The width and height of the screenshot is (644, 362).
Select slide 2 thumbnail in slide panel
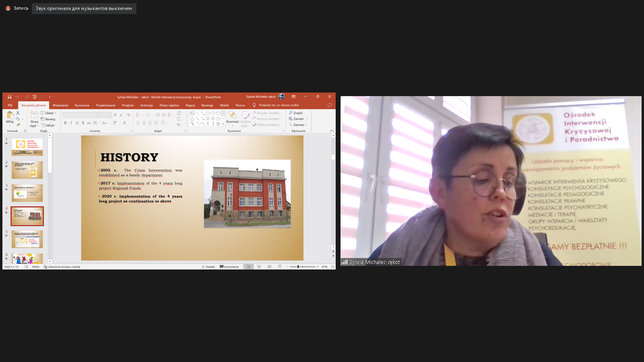(27, 170)
